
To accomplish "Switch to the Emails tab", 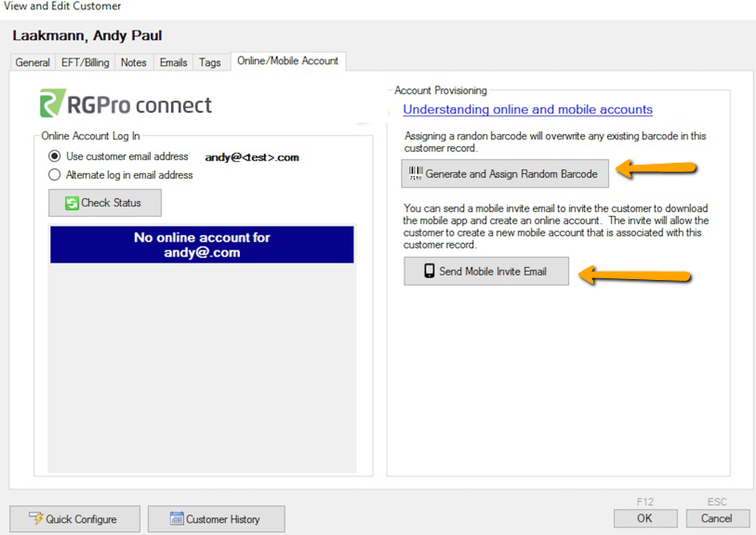I will [x=173, y=62].
